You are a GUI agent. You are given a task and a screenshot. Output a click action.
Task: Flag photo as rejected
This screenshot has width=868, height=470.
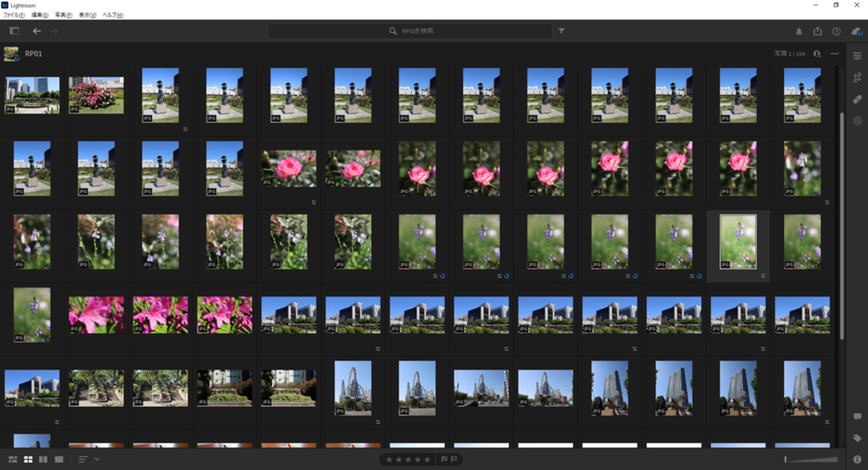[x=453, y=459]
